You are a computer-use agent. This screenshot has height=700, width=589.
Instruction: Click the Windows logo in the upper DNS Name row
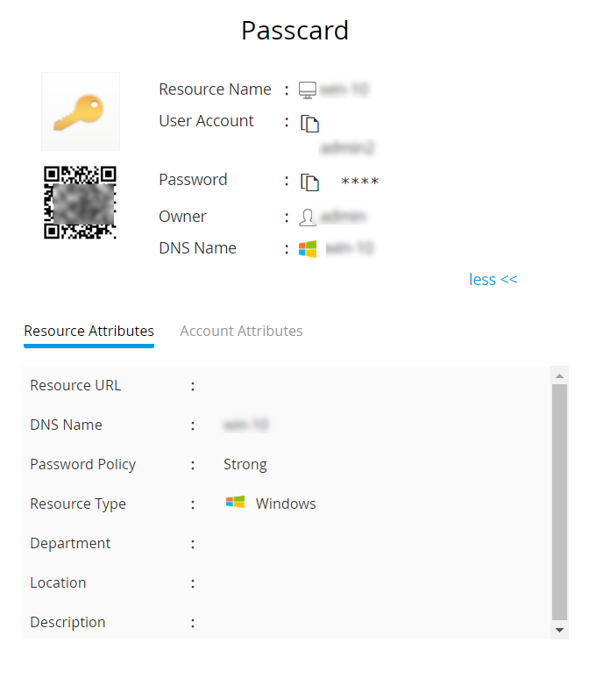[x=307, y=249]
